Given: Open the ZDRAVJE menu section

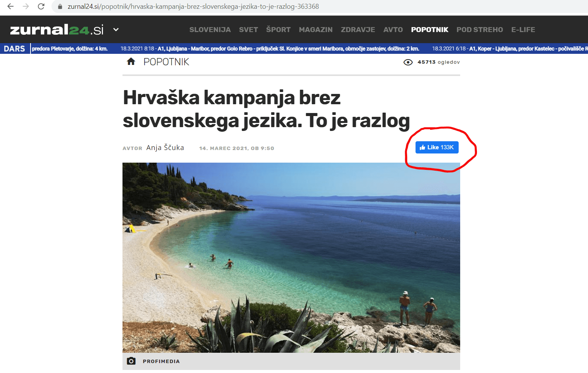Looking at the screenshot, I should click(358, 30).
